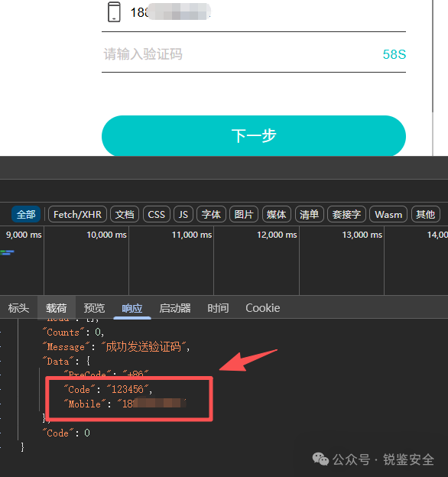The height and width of the screenshot is (477, 448).
Task: Filter requests by 文档
Action: [125, 215]
